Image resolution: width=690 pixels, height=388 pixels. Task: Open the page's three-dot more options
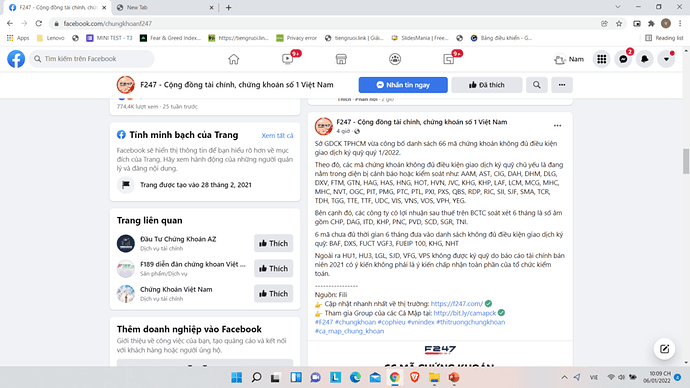(562, 85)
